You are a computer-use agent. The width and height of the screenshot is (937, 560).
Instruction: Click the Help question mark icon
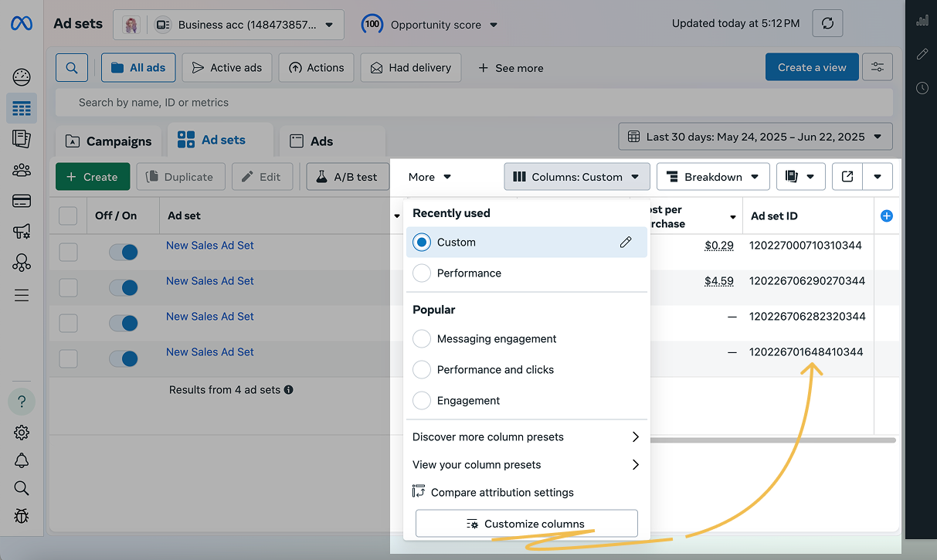(22, 402)
